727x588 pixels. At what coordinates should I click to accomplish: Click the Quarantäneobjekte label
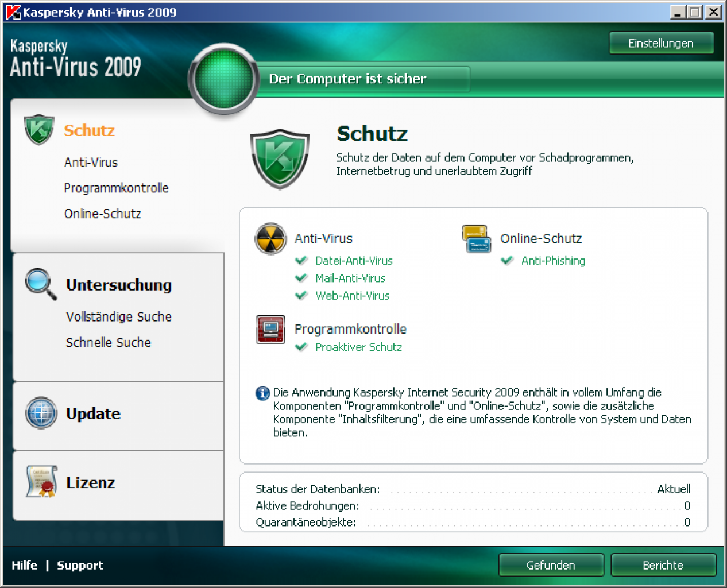(306, 523)
